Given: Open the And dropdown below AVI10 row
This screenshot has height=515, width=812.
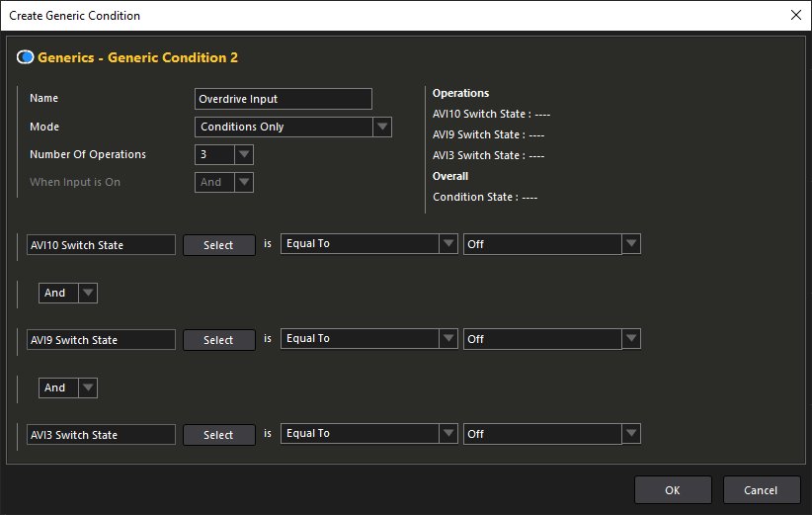Looking at the screenshot, I should pos(68,293).
